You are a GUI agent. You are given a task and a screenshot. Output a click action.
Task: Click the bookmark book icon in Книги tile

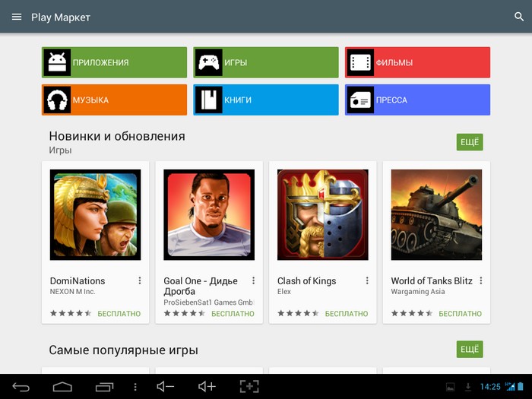[209, 100]
